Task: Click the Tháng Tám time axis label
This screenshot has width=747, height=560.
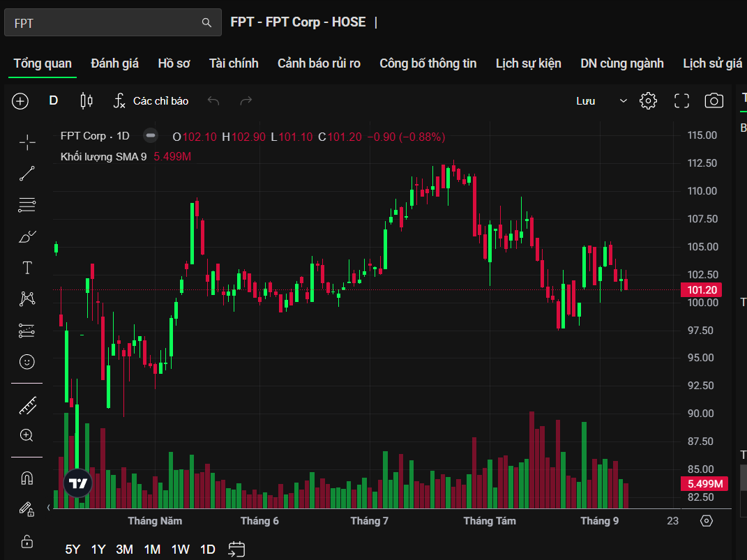Action: point(490,521)
